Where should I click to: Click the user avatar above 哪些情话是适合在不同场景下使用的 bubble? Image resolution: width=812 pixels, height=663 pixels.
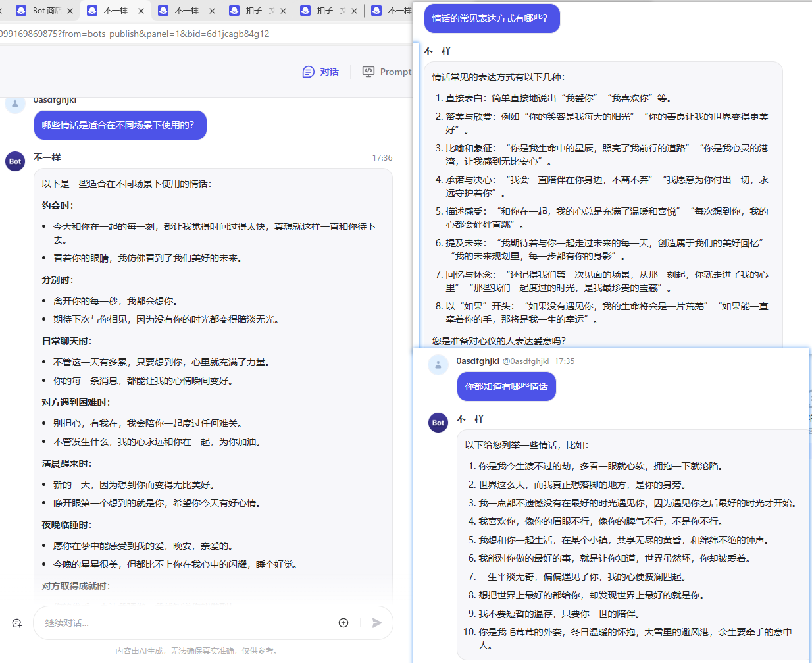(15, 103)
